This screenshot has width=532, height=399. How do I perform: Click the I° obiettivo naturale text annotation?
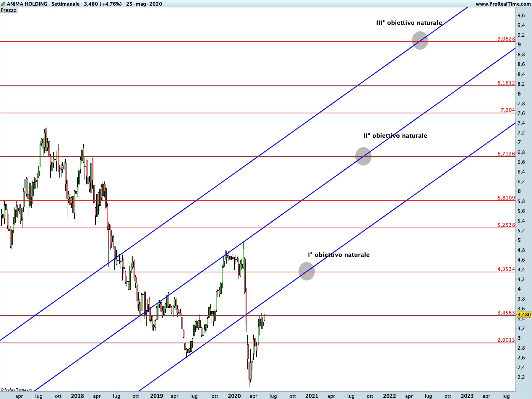click(x=339, y=255)
